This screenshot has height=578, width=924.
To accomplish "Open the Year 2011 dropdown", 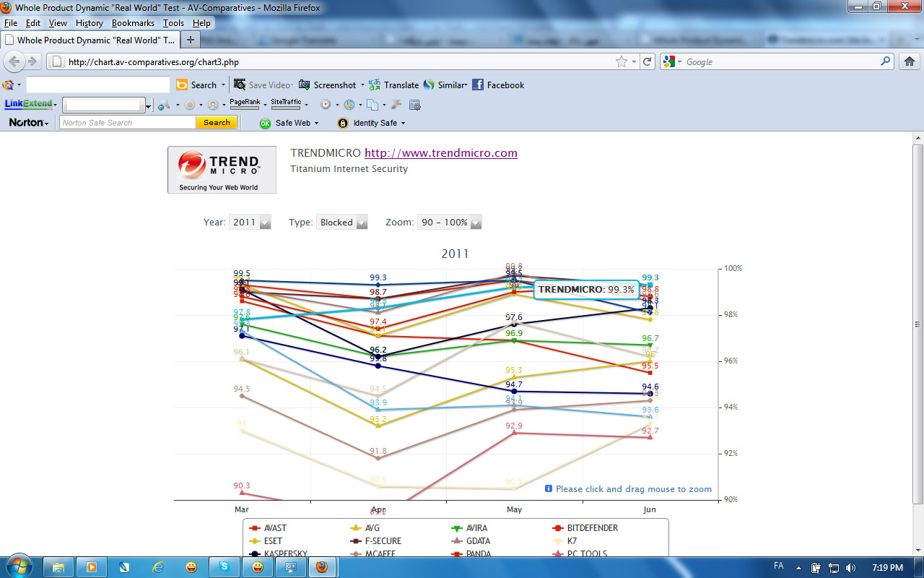I will [x=250, y=223].
